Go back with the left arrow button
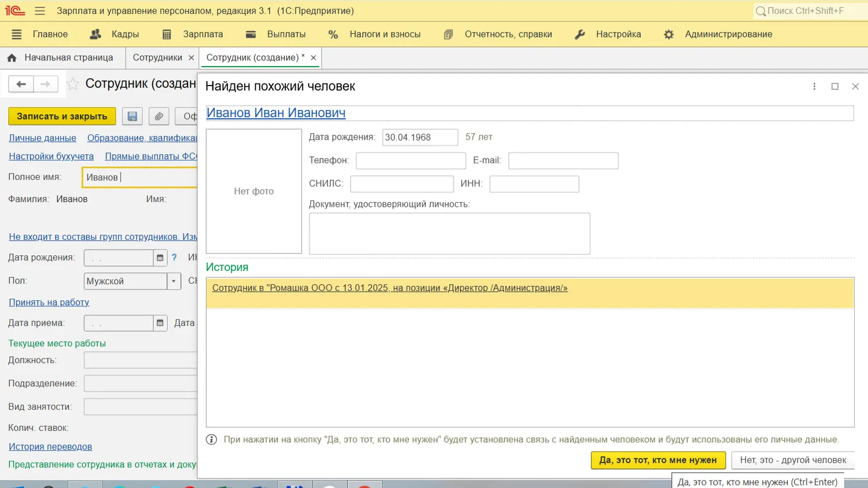 click(21, 84)
